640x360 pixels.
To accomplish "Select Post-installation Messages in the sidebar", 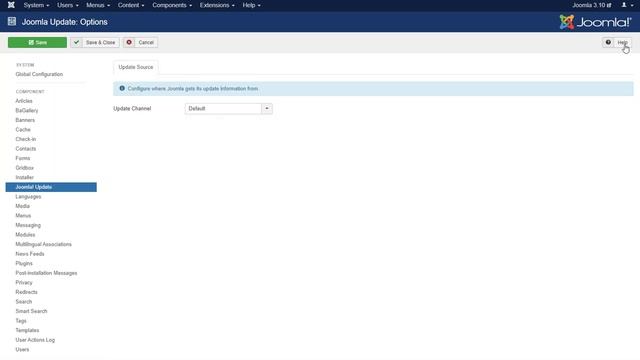I will tap(46, 273).
